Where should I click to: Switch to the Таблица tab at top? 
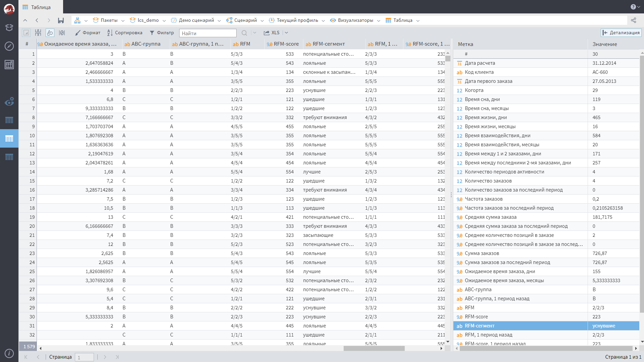pos(41,7)
